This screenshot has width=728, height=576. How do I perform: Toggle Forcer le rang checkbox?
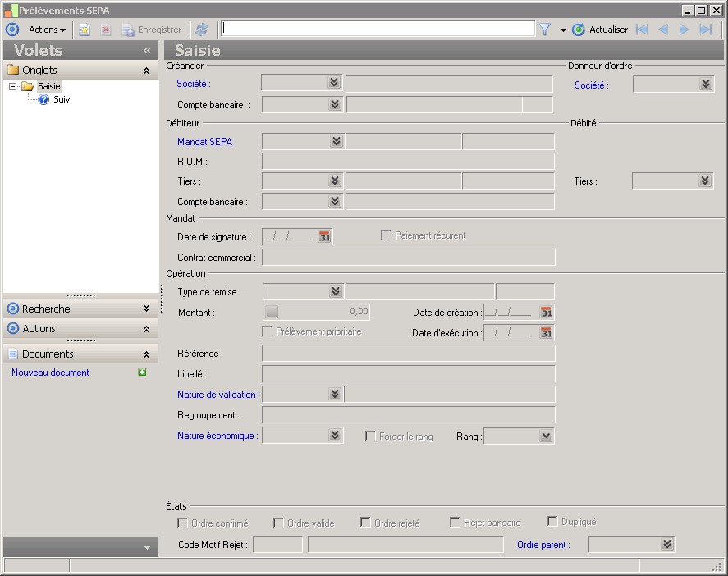click(x=370, y=436)
